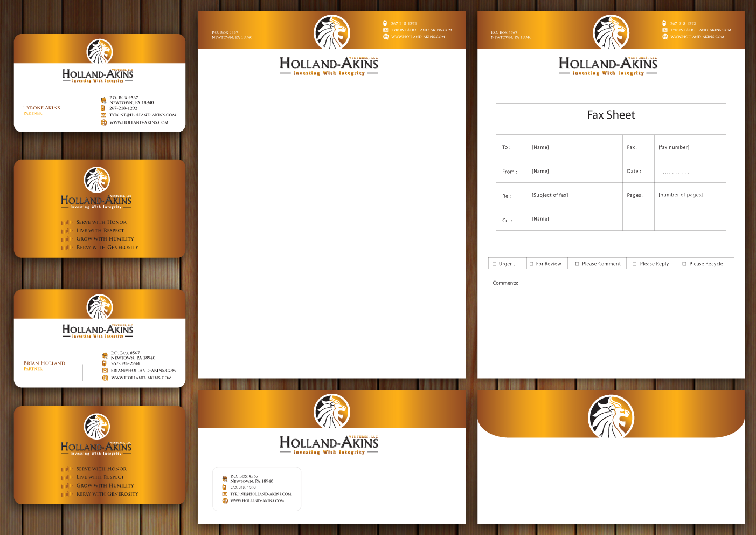Click the [fax number] field on the fax sheet

(x=674, y=147)
